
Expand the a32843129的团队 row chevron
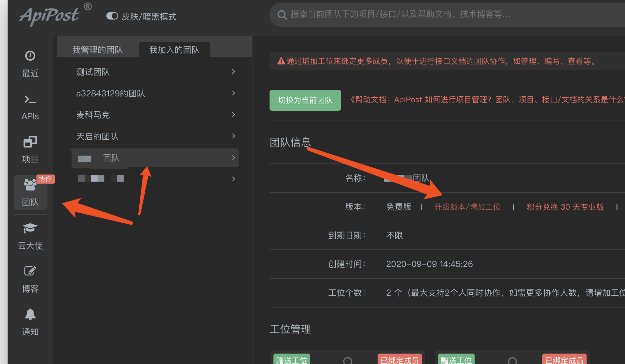click(233, 93)
